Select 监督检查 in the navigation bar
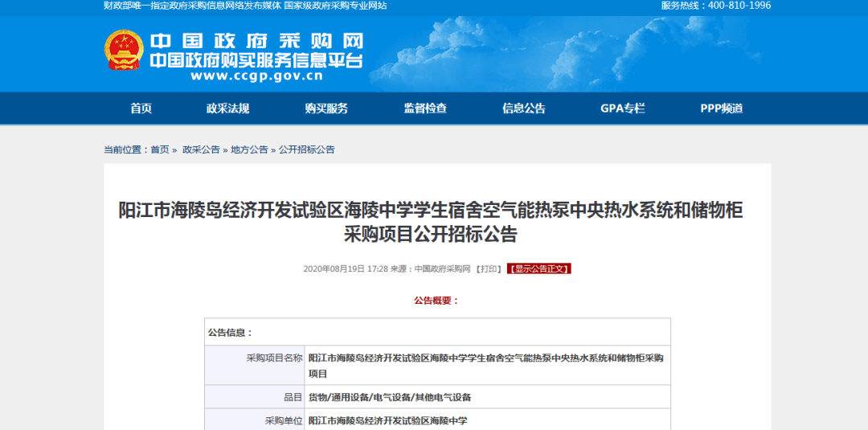This screenshot has width=868, height=430. [425, 109]
